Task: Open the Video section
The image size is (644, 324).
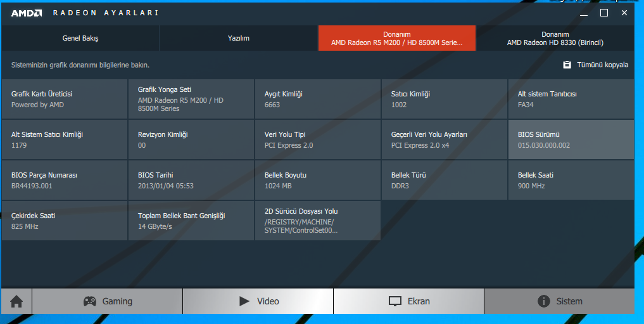Action: [x=258, y=301]
